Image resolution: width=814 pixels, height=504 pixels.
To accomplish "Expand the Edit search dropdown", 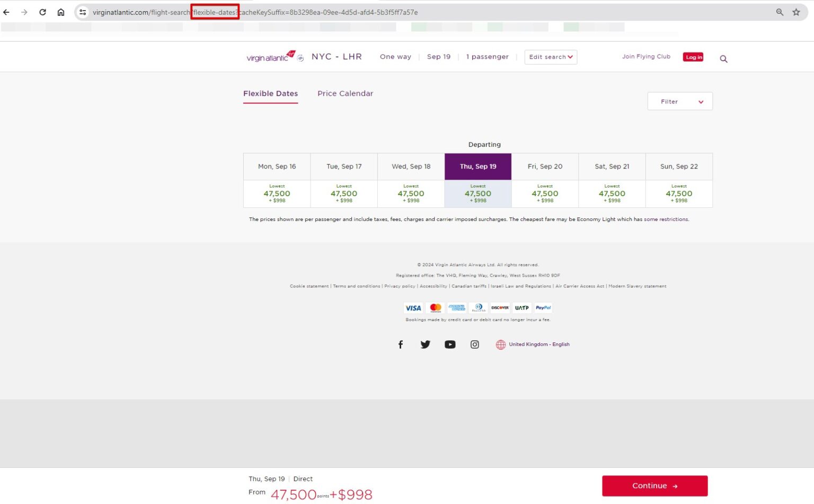I will tap(551, 57).
